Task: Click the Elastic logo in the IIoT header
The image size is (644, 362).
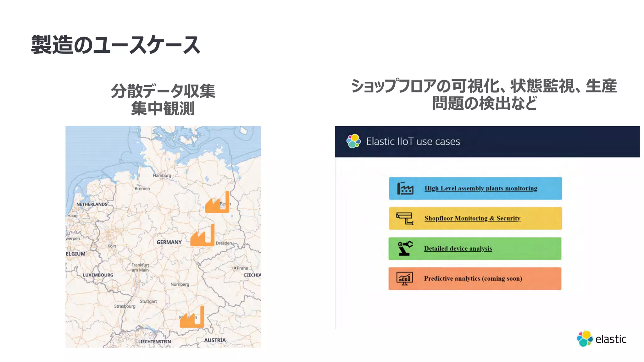Action: (353, 141)
